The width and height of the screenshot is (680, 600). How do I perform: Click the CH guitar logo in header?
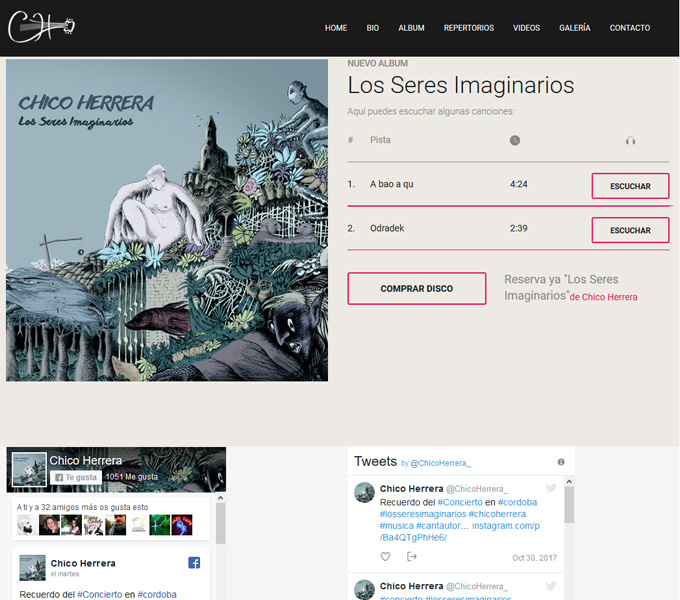pyautogui.click(x=42, y=27)
